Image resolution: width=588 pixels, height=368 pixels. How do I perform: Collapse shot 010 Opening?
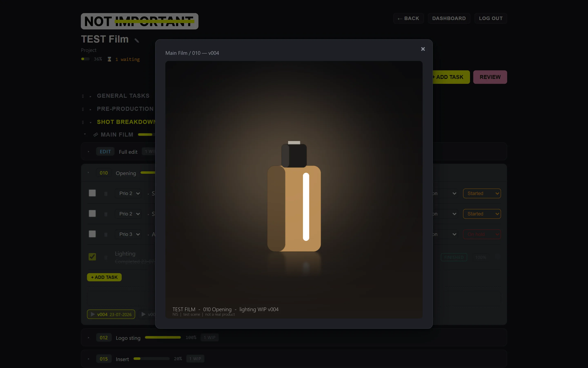[88, 173]
